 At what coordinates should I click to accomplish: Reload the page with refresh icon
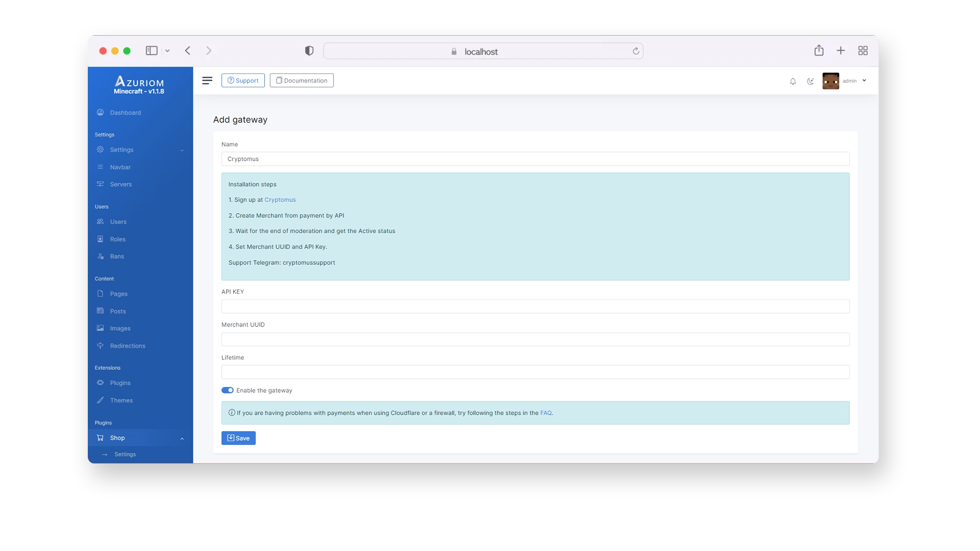click(x=635, y=51)
